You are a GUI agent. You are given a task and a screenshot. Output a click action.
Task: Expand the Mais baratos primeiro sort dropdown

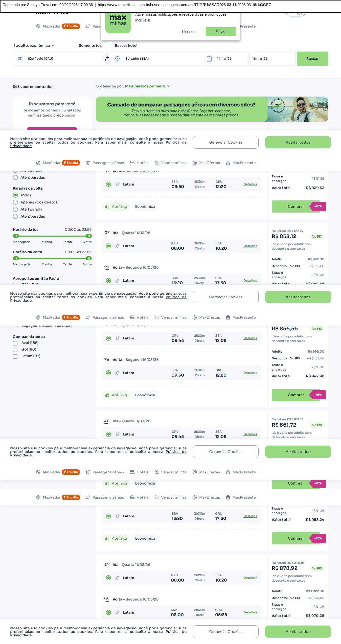pos(147,86)
